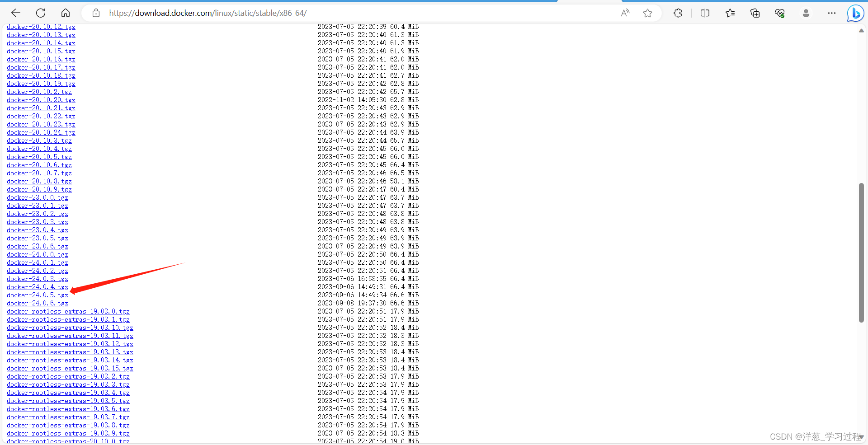868x445 pixels.
Task: Select date text 2022-11-02 14:05:30
Action: pyautogui.click(x=352, y=100)
